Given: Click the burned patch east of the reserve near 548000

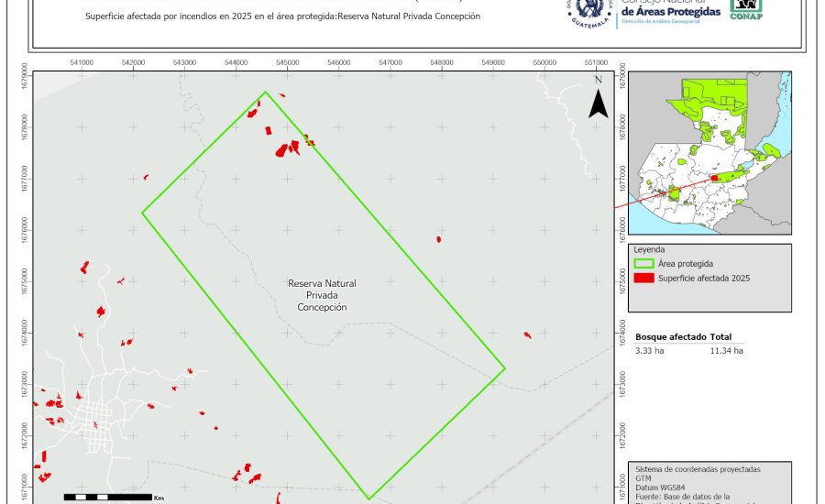Looking at the screenshot, I should click(439, 239).
